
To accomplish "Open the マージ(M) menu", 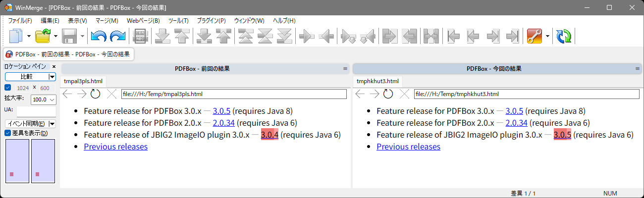I will click(107, 21).
